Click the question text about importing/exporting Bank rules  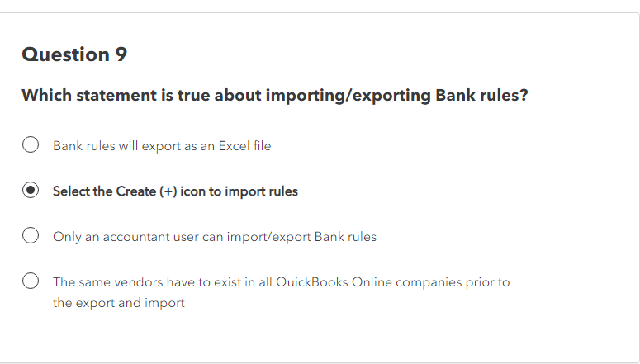pyautogui.click(x=275, y=96)
